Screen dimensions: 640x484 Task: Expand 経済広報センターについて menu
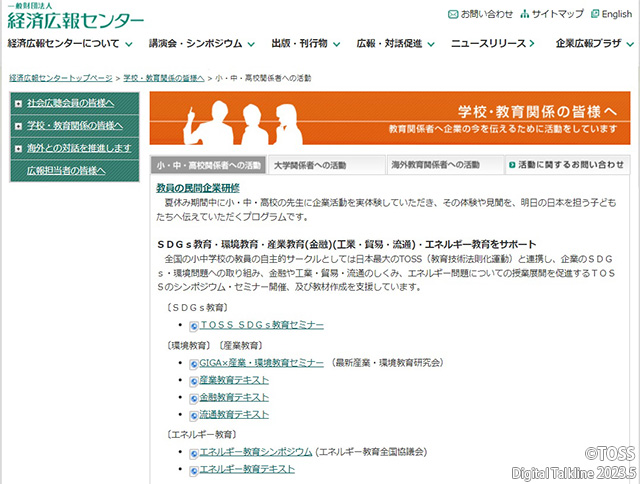click(126, 44)
